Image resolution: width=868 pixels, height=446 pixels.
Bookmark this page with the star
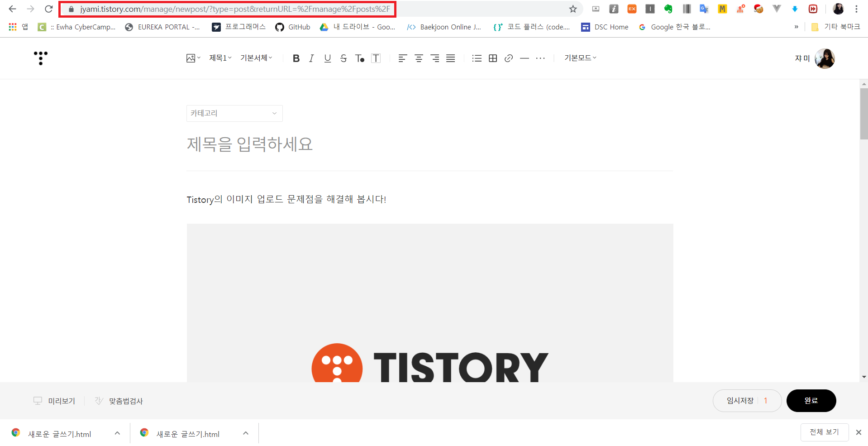(x=573, y=9)
